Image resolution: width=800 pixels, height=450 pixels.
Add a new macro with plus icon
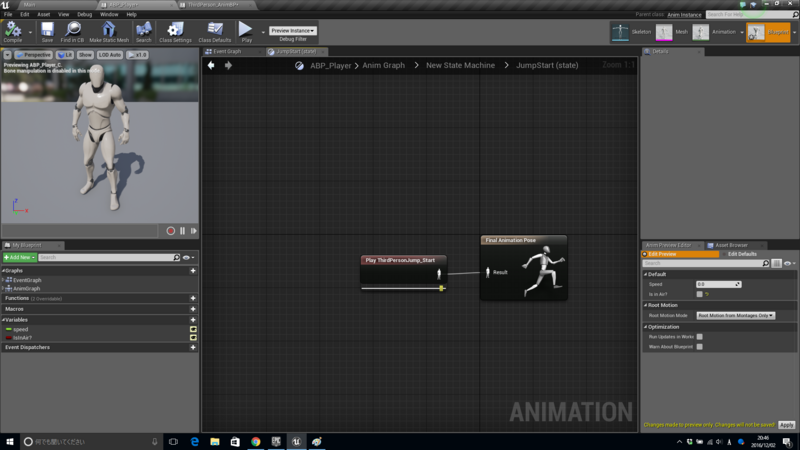point(193,309)
